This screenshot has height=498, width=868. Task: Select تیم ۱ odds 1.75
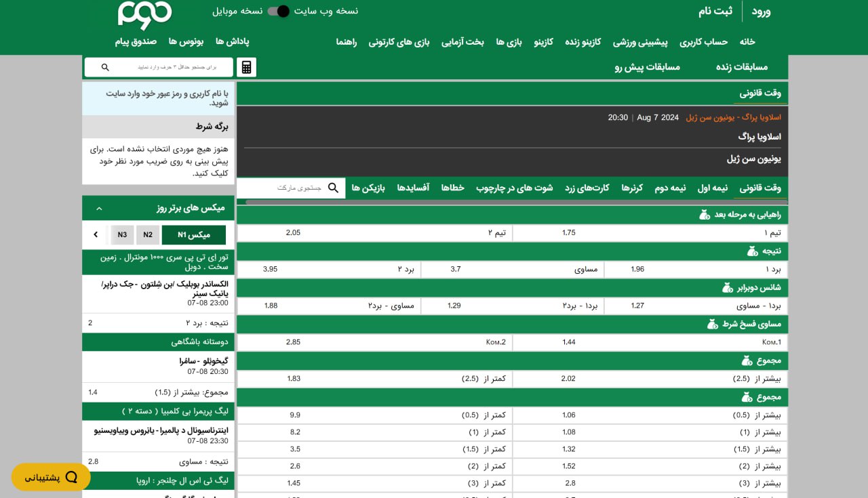coord(650,232)
